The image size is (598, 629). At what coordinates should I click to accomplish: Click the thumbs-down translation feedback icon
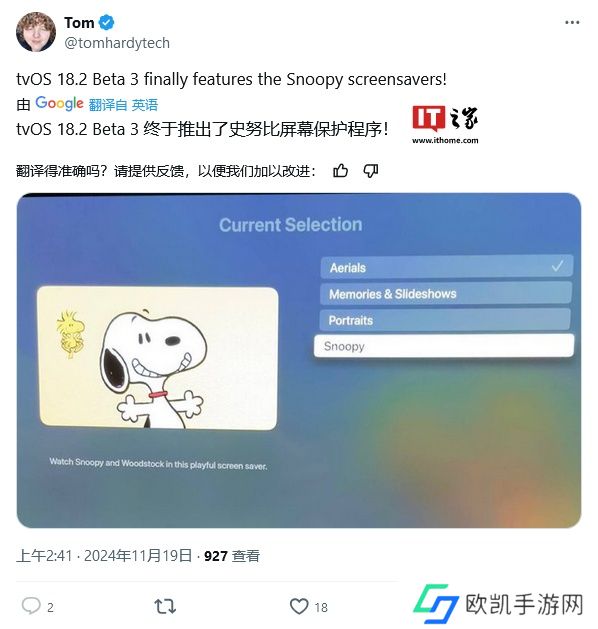(x=371, y=171)
